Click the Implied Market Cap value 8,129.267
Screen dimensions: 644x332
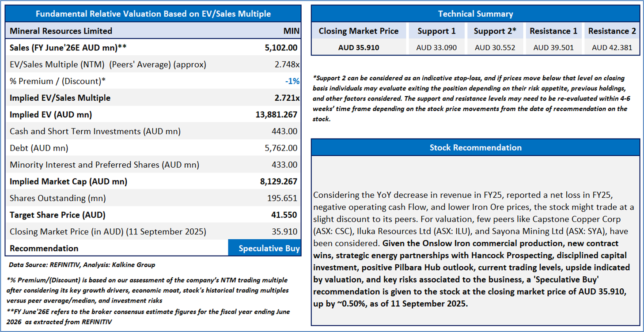pos(278,181)
